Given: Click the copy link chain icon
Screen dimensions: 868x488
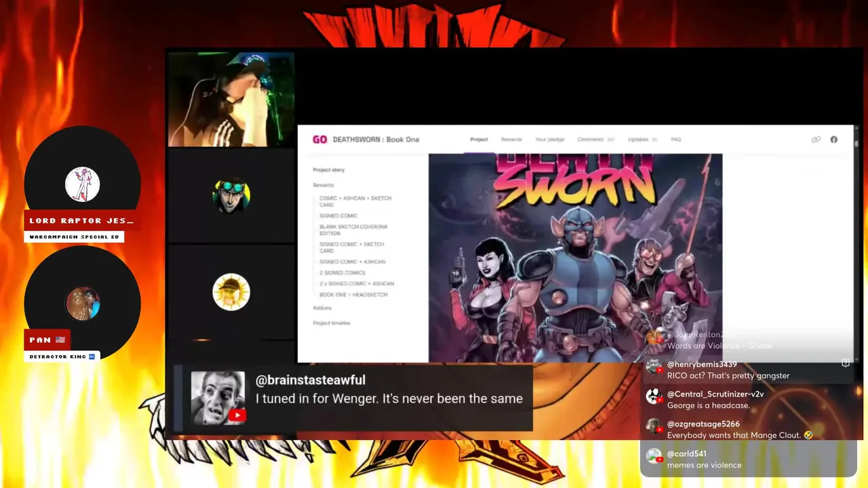Looking at the screenshot, I should click(x=816, y=140).
